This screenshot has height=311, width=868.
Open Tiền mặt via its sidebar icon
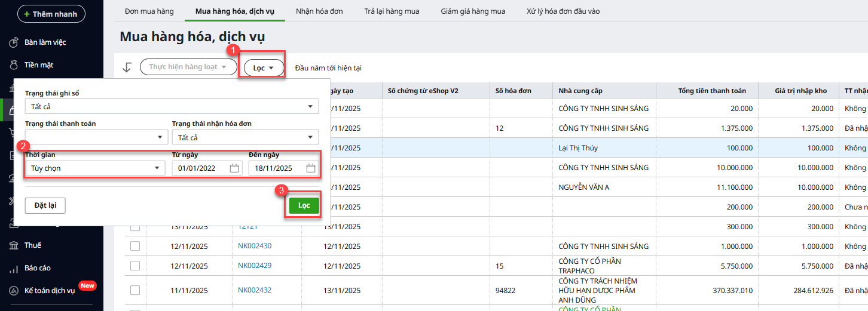(x=13, y=65)
